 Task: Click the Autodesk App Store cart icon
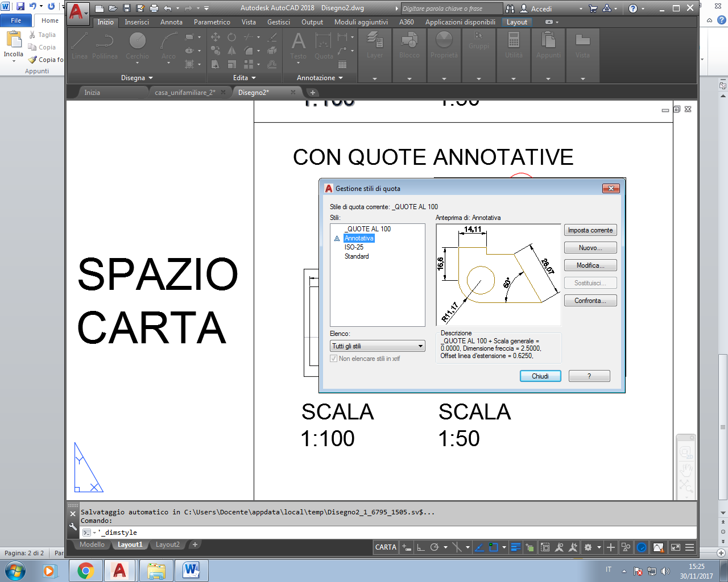pyautogui.click(x=593, y=9)
